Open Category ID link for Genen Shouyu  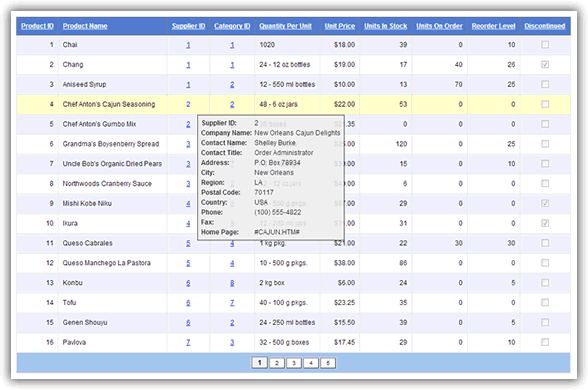pos(232,322)
